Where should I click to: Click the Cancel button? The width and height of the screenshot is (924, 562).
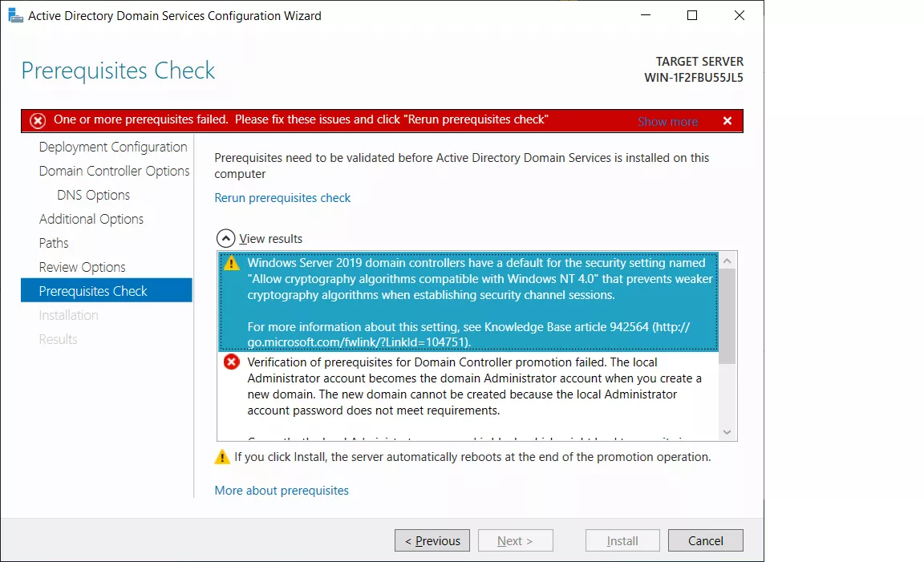pos(705,540)
